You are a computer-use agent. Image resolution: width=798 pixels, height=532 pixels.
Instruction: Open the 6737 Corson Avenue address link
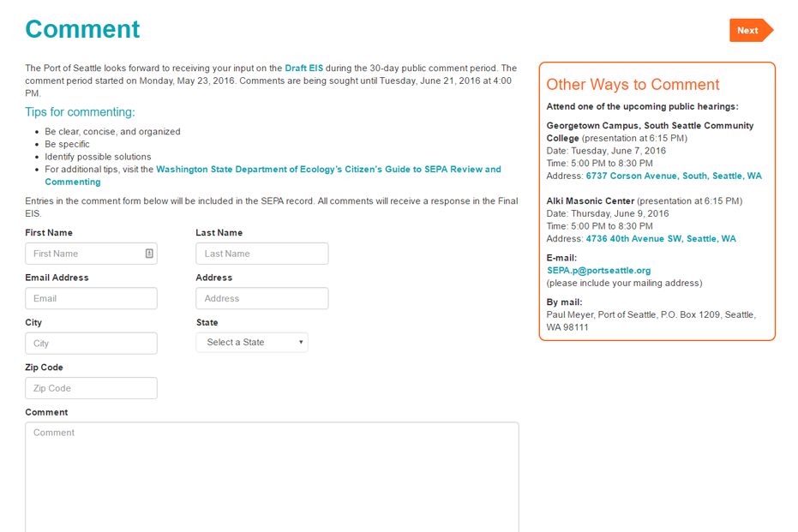tap(673, 176)
